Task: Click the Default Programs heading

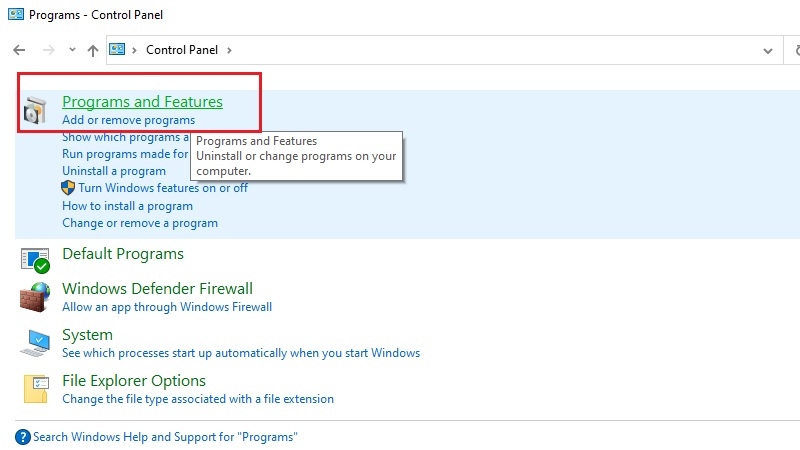Action: [123, 254]
